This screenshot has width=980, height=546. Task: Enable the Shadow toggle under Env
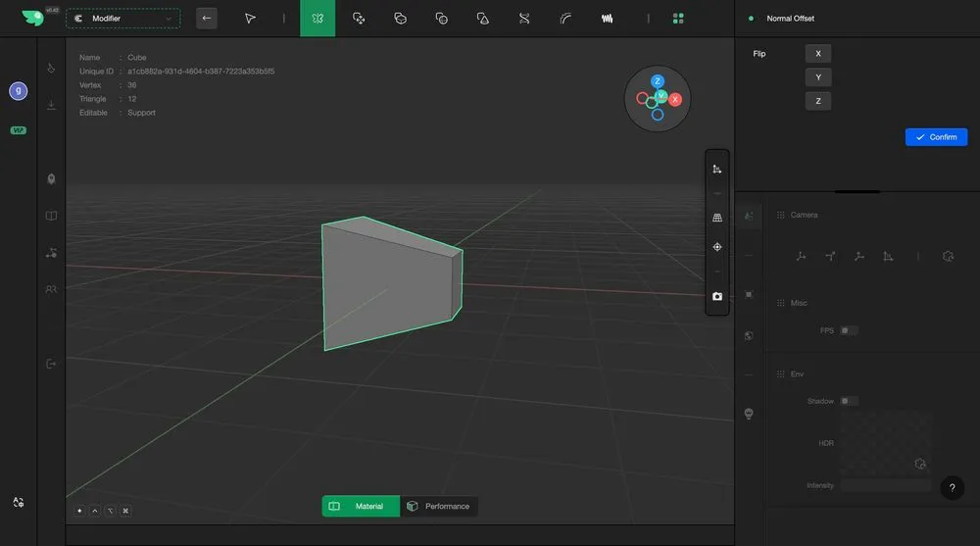848,401
